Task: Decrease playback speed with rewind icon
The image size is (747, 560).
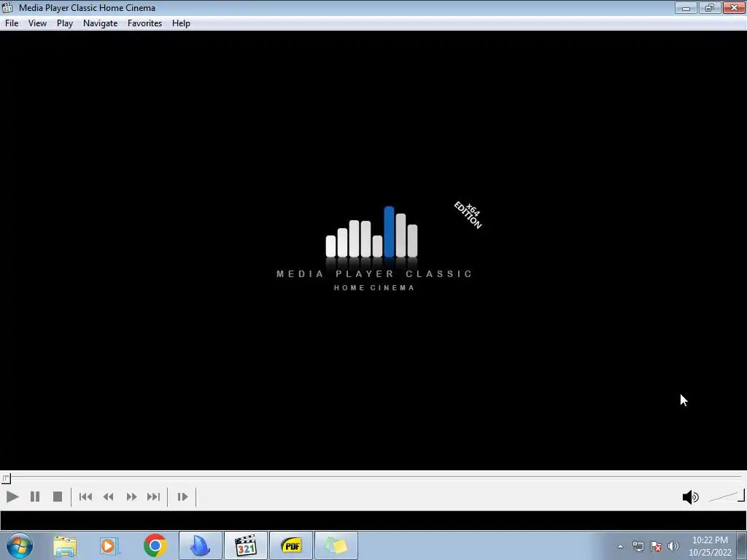Action: (108, 497)
